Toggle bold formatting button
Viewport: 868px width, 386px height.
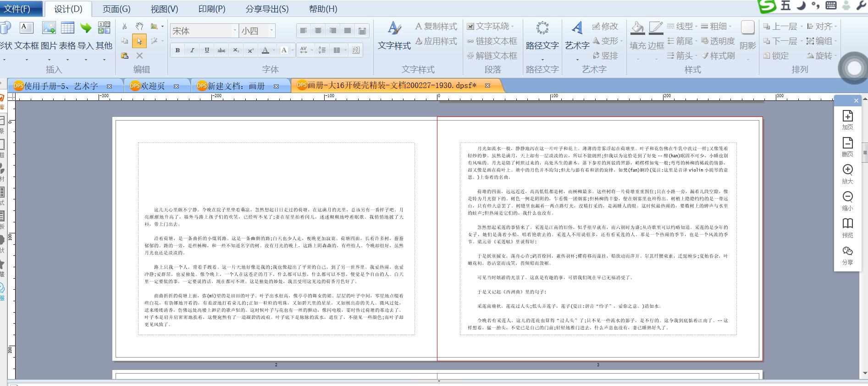click(x=177, y=50)
